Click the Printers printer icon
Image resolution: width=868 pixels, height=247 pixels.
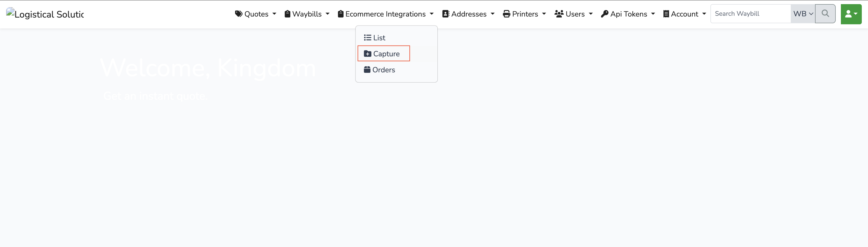(x=507, y=14)
